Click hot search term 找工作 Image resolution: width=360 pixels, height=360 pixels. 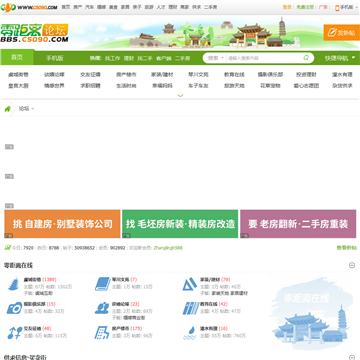click(112, 58)
